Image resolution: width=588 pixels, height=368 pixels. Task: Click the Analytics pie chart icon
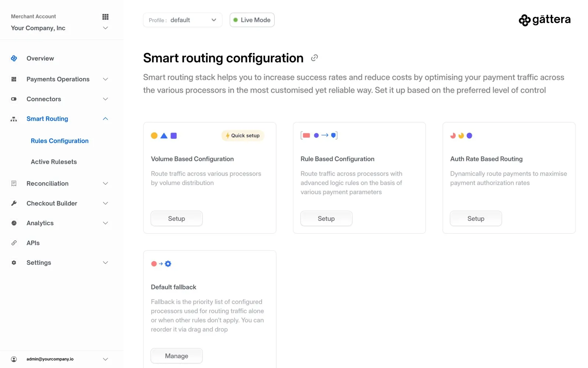14,223
